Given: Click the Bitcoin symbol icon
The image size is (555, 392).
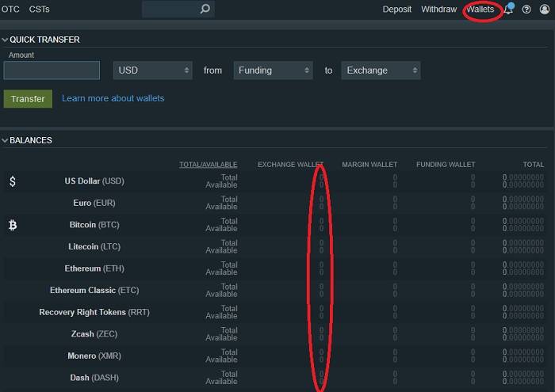Looking at the screenshot, I should (13, 225).
